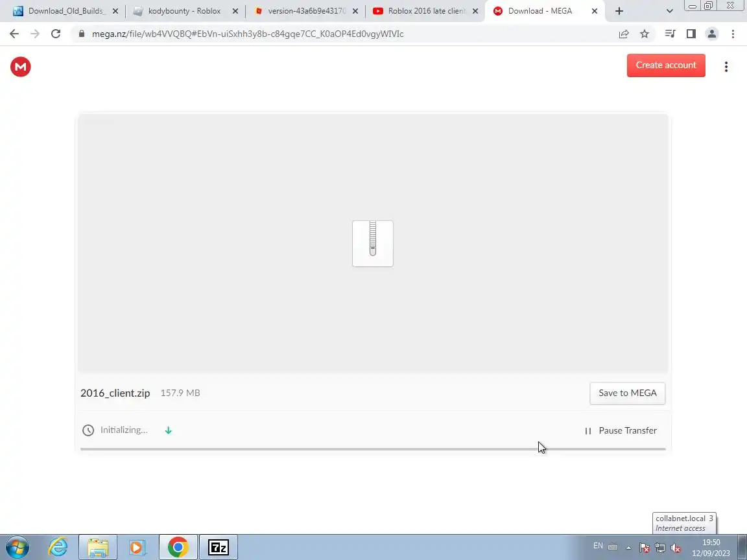Click the network tray icon
747x560 pixels.
click(660, 548)
